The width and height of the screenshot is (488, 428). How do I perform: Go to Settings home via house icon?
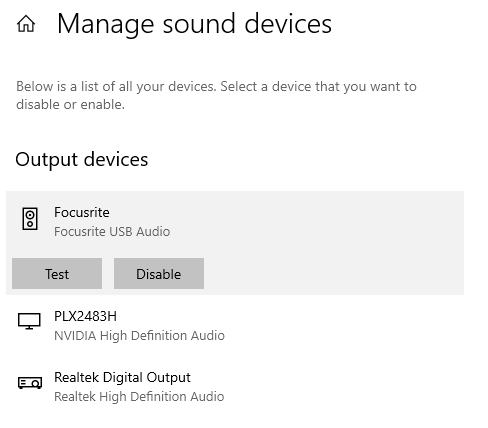point(26,24)
